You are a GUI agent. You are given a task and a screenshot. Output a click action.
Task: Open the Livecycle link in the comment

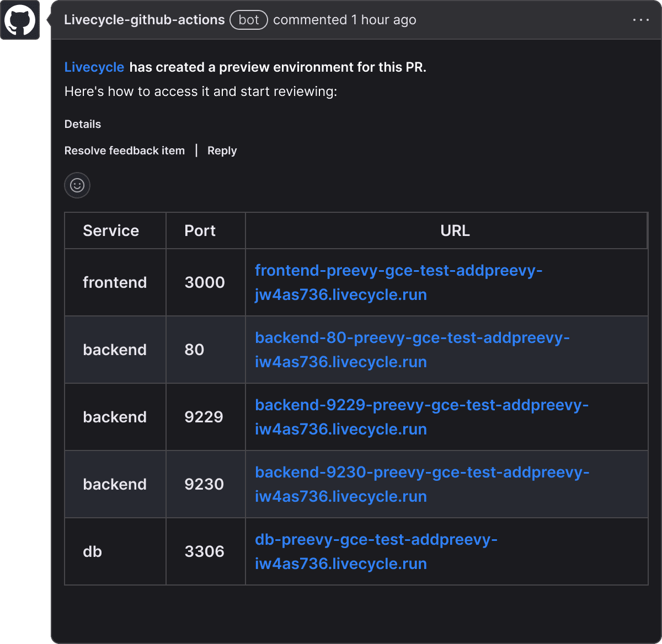coord(94,67)
